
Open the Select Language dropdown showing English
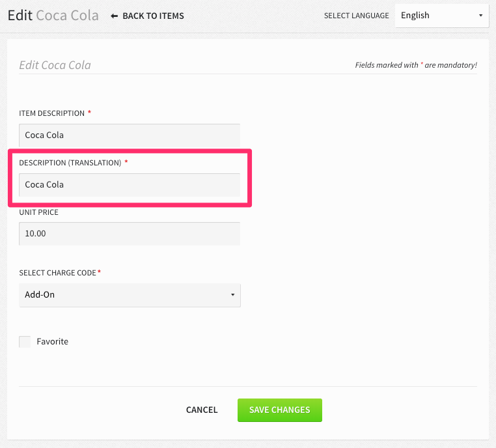point(441,16)
